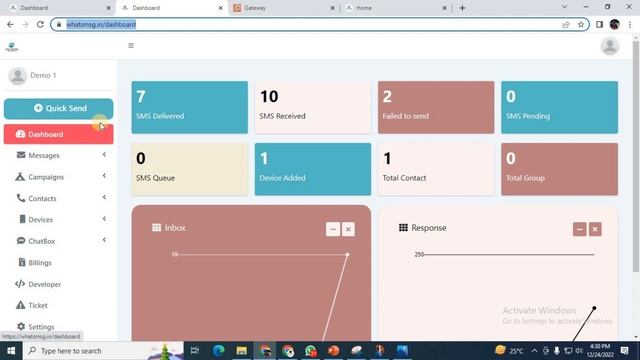Screen dimensions: 640x360
Task: Open the Device Added card
Action: tap(313, 169)
